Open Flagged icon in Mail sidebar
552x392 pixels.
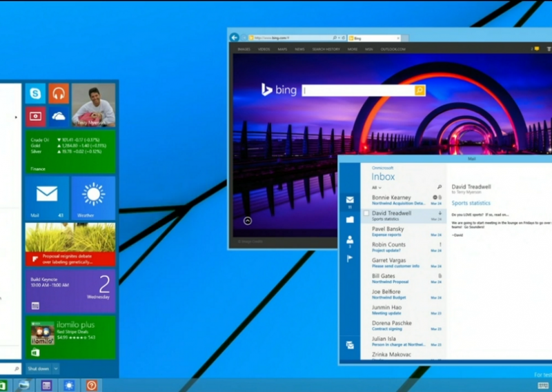pos(350,259)
